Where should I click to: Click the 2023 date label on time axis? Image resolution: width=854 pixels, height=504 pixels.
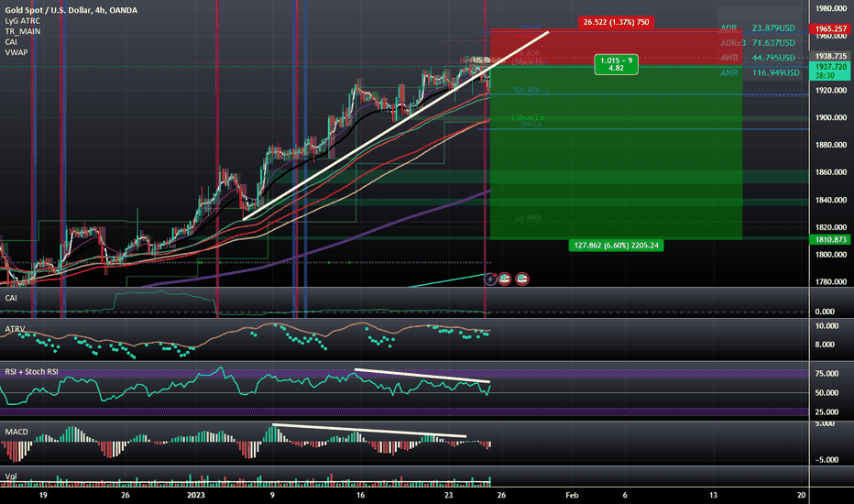click(x=196, y=495)
